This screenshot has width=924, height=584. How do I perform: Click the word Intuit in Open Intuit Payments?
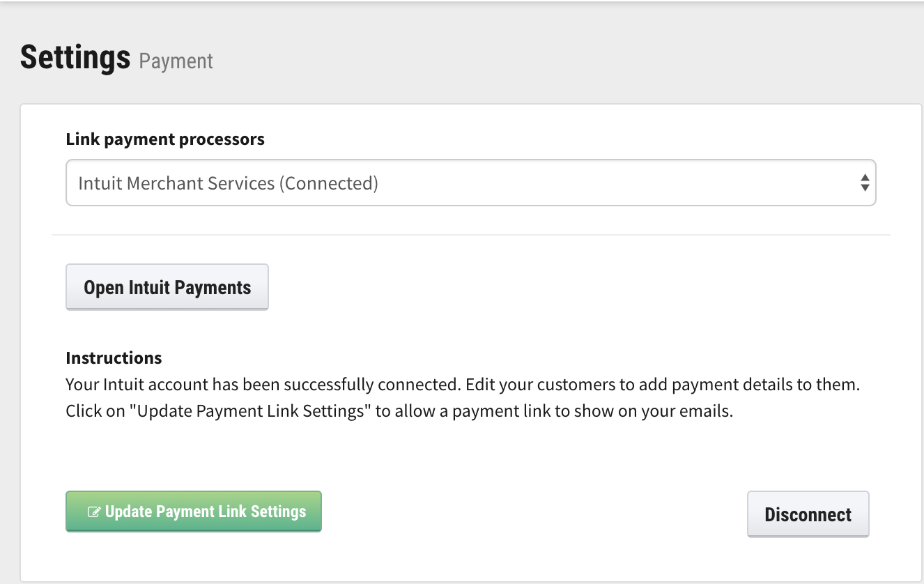click(149, 288)
